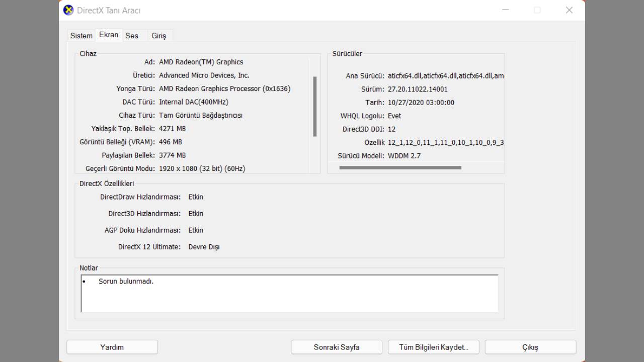Click the DirectX 12 Ultimate 'Devre Dışı' status

pos(203,247)
